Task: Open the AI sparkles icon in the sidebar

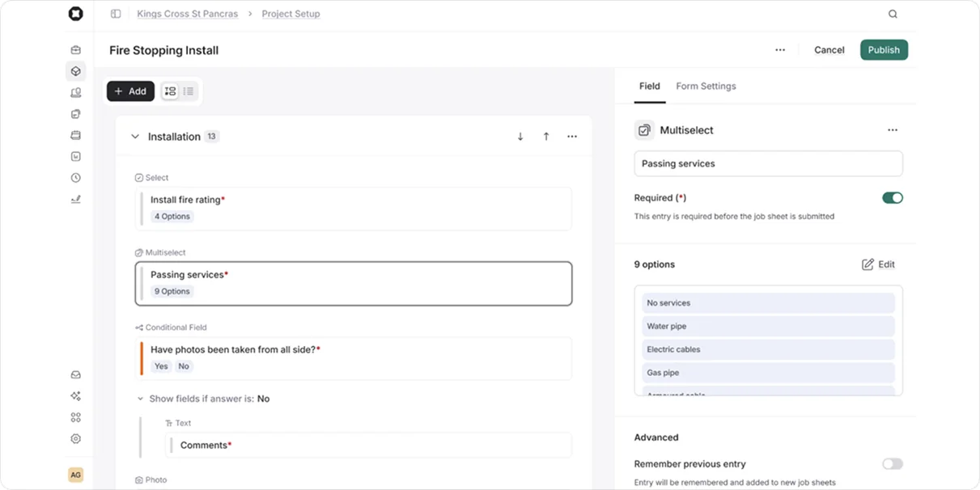Action: point(75,396)
